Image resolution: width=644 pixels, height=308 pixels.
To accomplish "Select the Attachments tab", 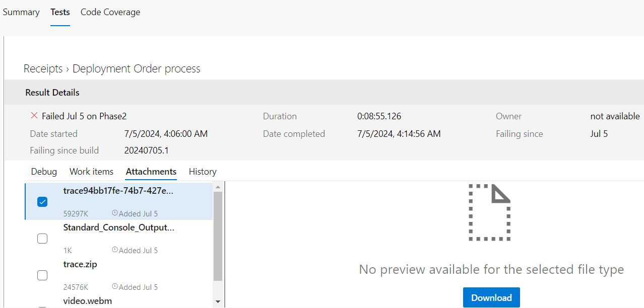I will point(151,172).
